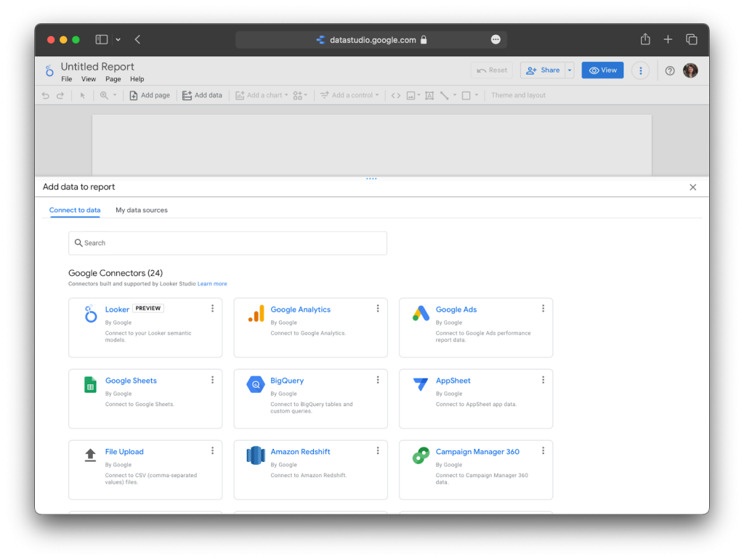Open Looker connector's three-dot menu
Viewport: 744px width, 560px height.
213,309
